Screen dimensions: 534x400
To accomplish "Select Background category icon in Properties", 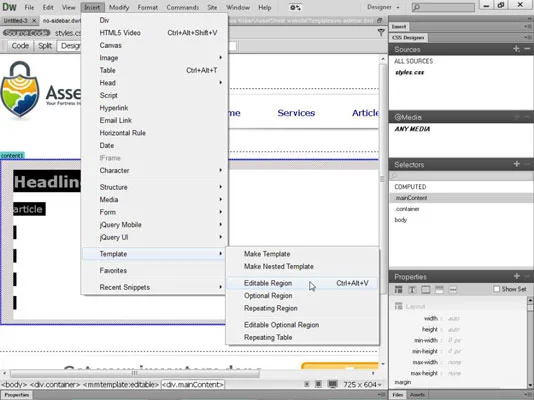I will [x=439, y=290].
